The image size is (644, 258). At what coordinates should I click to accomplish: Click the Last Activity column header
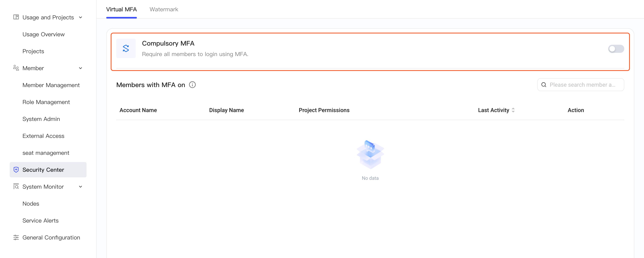tap(493, 110)
